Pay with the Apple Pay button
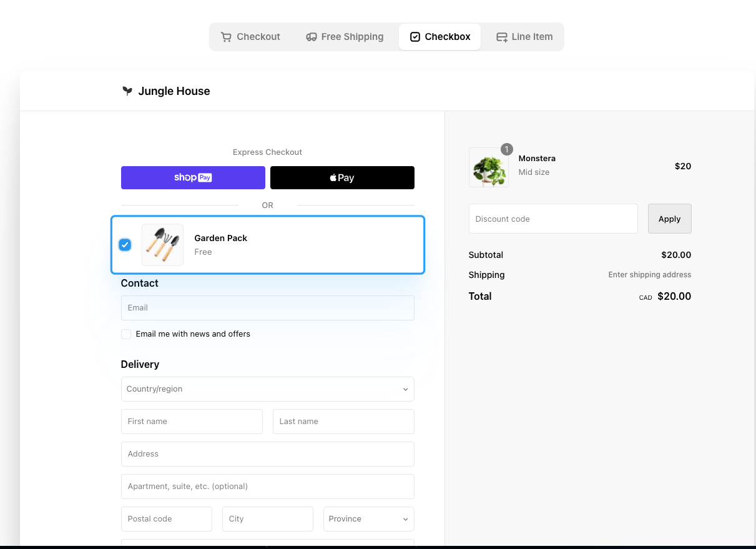 coord(342,177)
